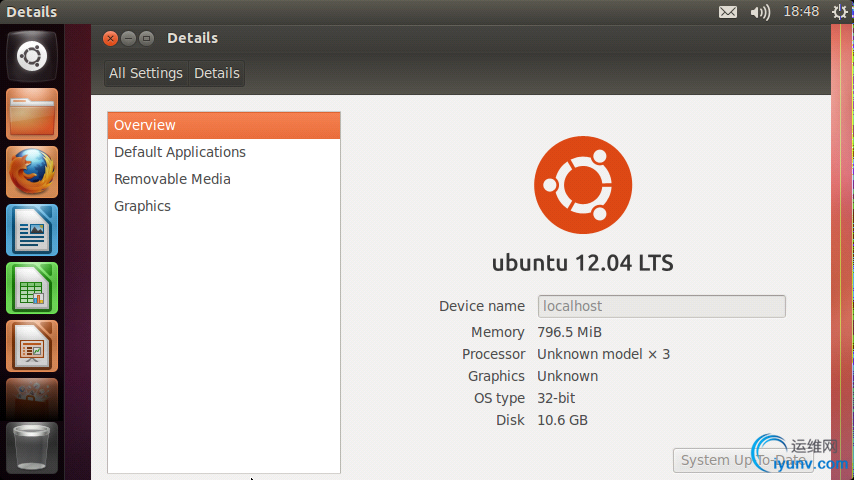Open LibreOffice Calc spreadsheet

pyautogui.click(x=32, y=288)
